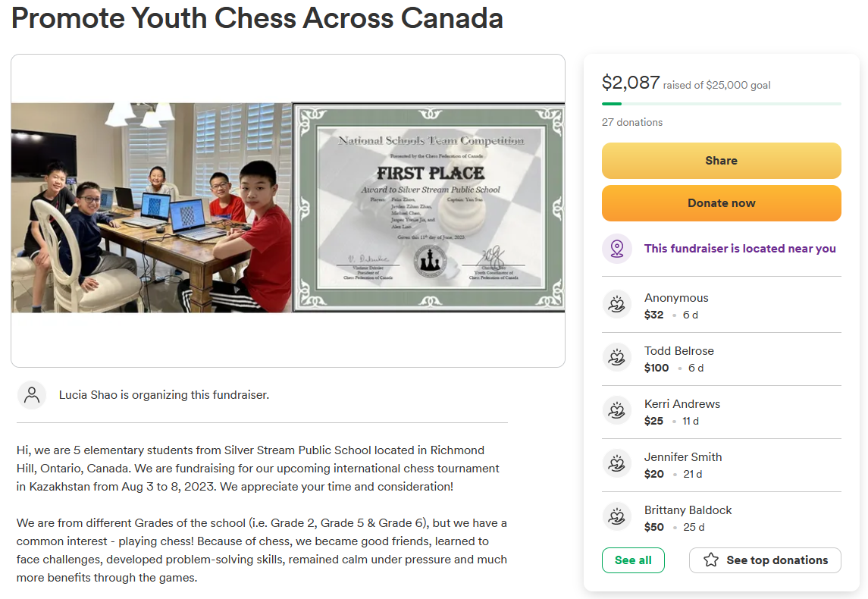This screenshot has width=868, height=599.
Task: Click the Donate now button
Action: [x=721, y=203]
